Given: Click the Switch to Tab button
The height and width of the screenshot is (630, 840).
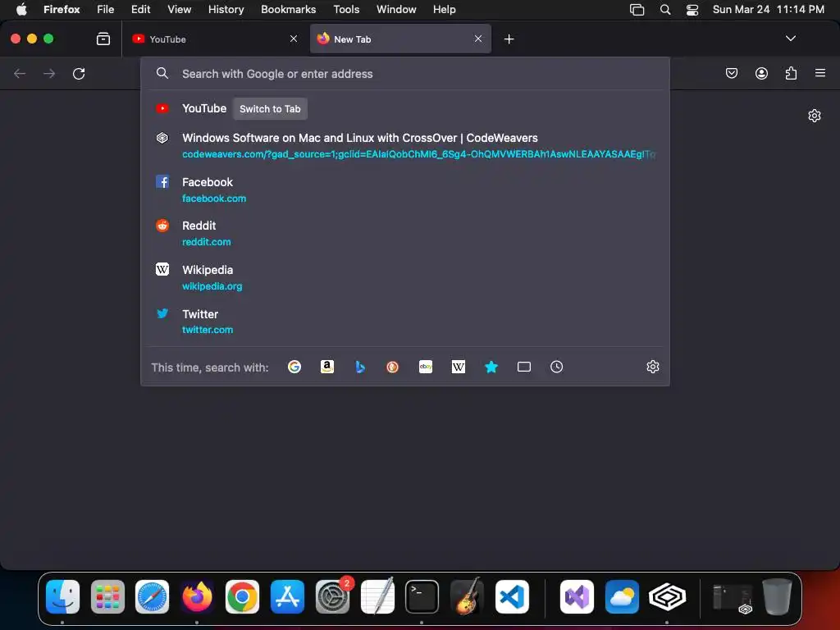Looking at the screenshot, I should coord(270,109).
